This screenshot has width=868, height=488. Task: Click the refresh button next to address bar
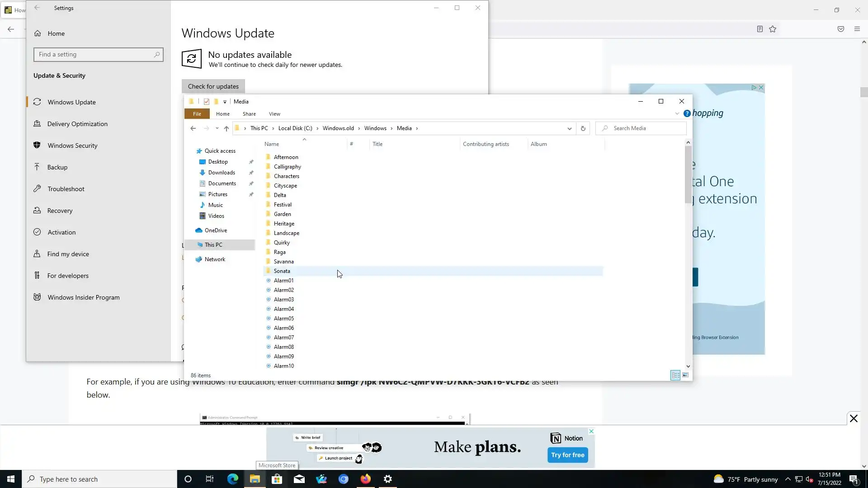(583, 128)
